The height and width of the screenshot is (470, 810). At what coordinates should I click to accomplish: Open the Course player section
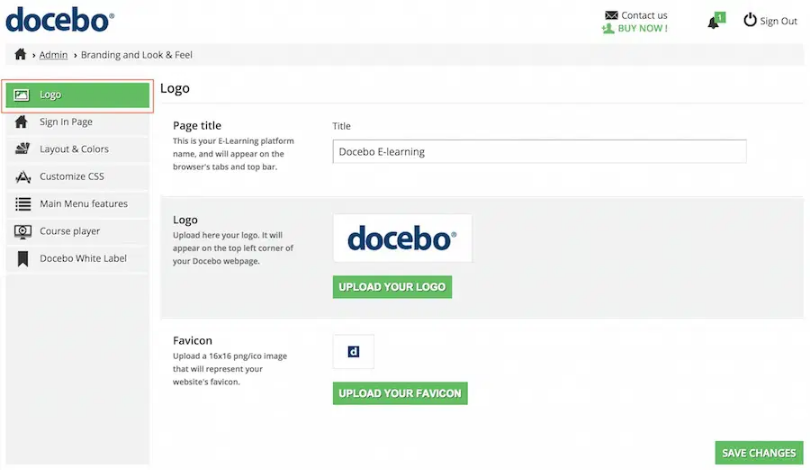click(77, 231)
